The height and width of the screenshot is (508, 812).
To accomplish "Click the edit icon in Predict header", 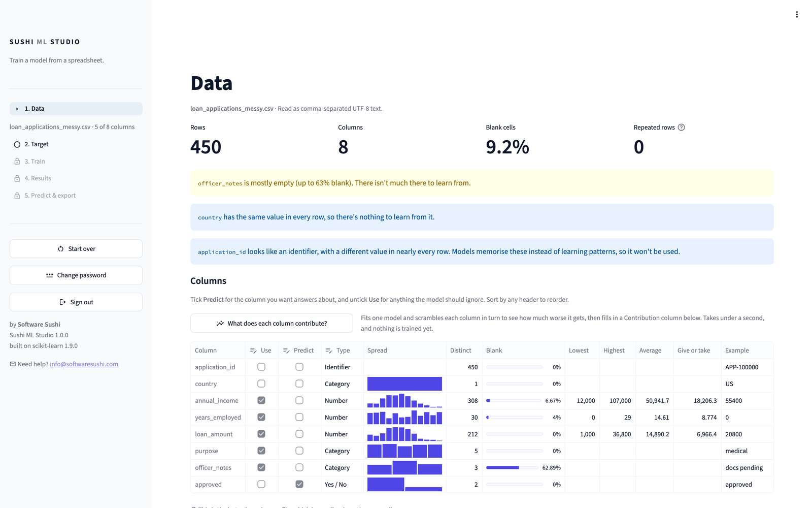I will coord(286,351).
